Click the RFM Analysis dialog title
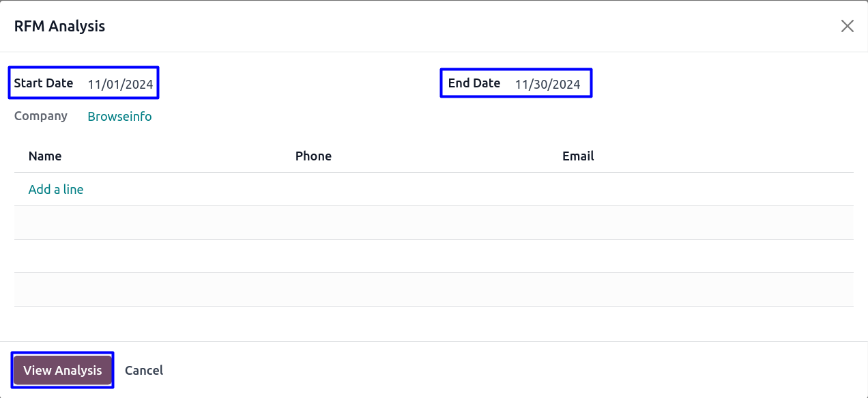Image resolution: width=868 pixels, height=398 pixels. point(60,27)
